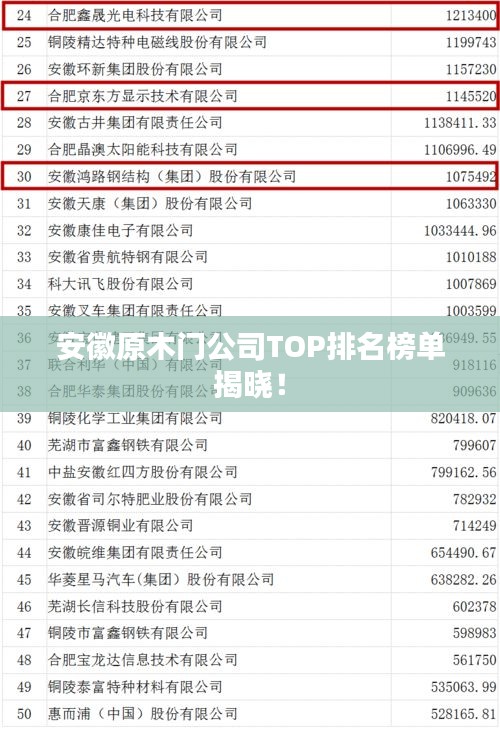Click rank number 31
This screenshot has width=500, height=729.
[x=24, y=204]
